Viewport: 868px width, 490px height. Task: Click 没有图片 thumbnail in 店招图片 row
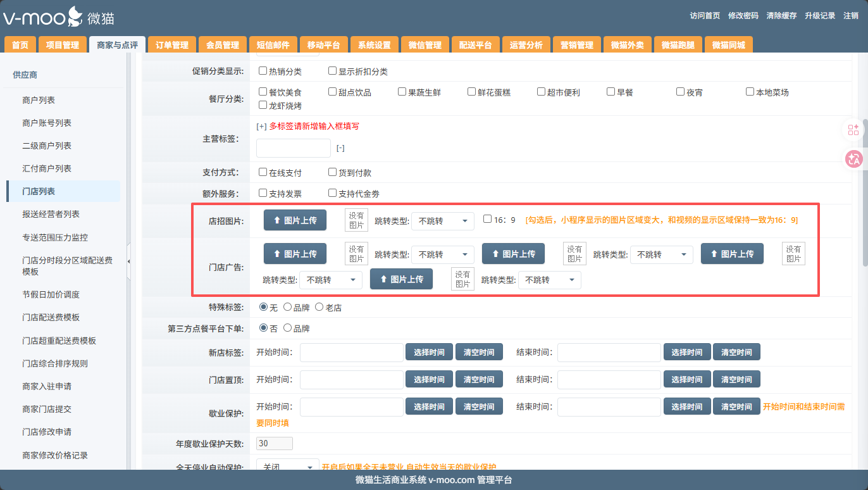click(x=356, y=220)
